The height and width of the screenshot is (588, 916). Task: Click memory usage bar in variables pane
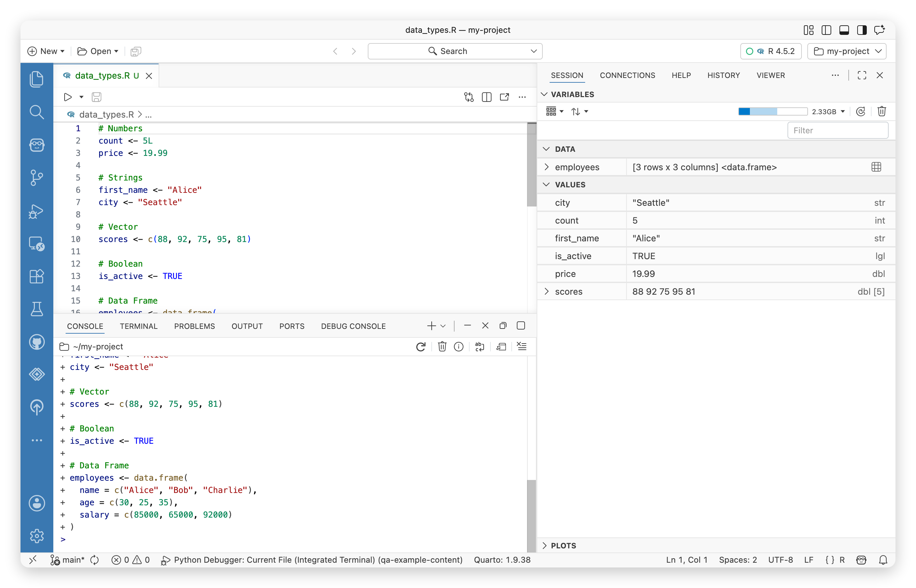coord(772,111)
